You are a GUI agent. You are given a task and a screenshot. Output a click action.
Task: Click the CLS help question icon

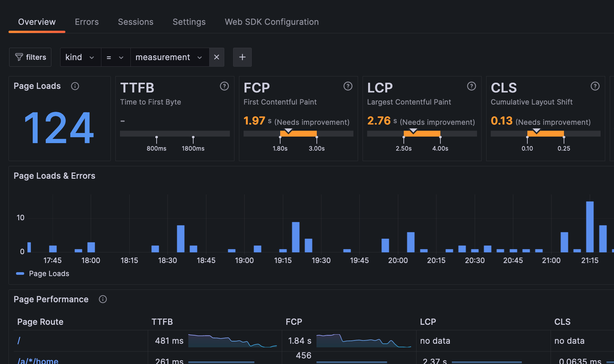pos(595,86)
